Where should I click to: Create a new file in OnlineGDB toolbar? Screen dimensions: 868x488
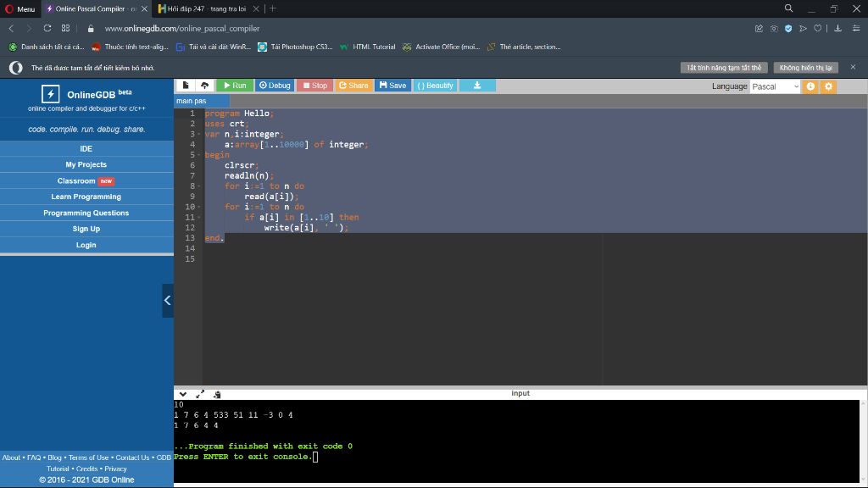pyautogui.click(x=186, y=86)
